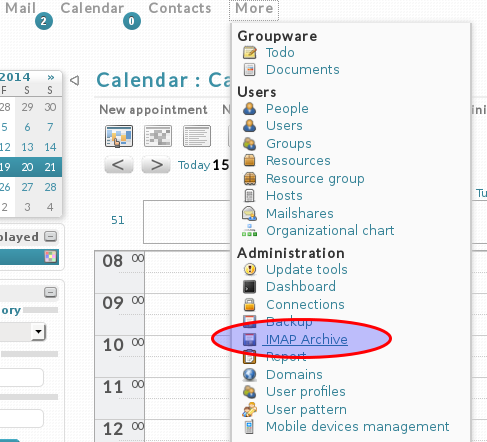Screen dimensions: 487x442
Task: Click New appointment
Action: coord(153,110)
